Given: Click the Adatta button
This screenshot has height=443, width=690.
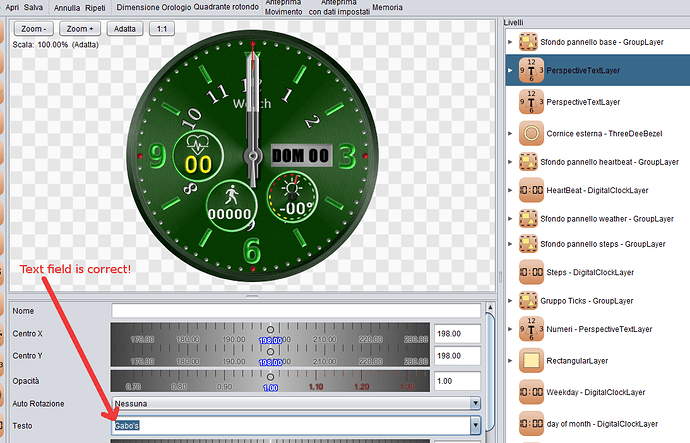Looking at the screenshot, I should [125, 29].
